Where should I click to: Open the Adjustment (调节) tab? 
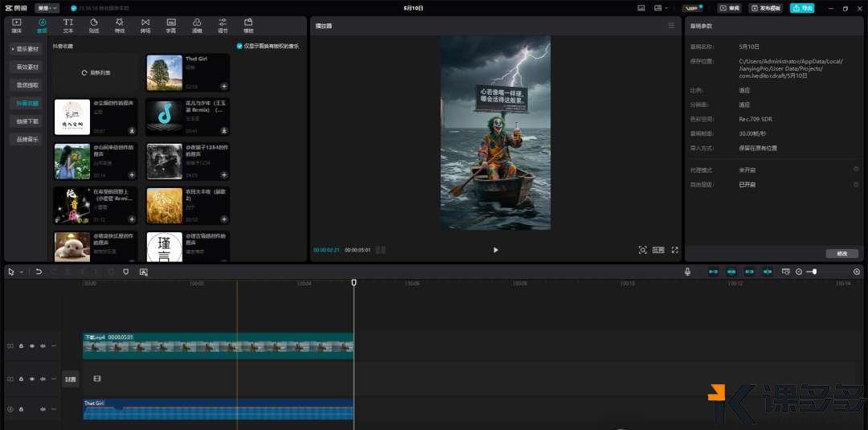pyautogui.click(x=223, y=26)
